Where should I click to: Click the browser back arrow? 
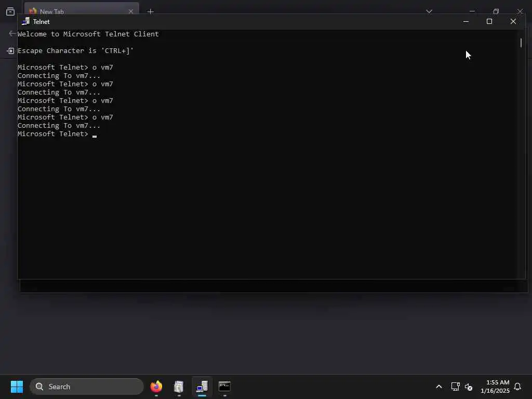click(x=12, y=33)
